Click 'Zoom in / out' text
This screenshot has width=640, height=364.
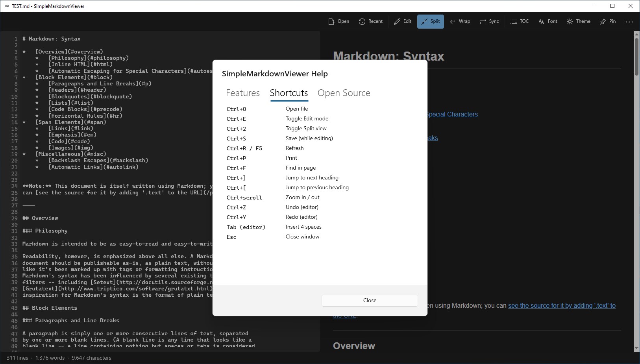(x=303, y=197)
